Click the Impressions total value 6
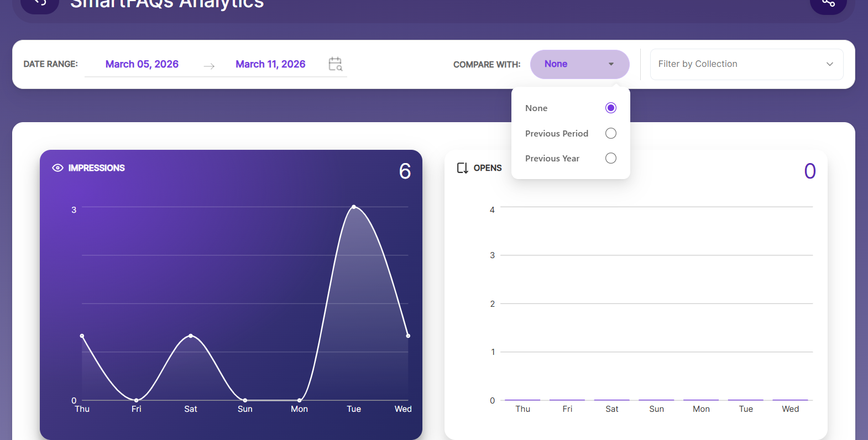This screenshot has height=440, width=868. pyautogui.click(x=405, y=171)
